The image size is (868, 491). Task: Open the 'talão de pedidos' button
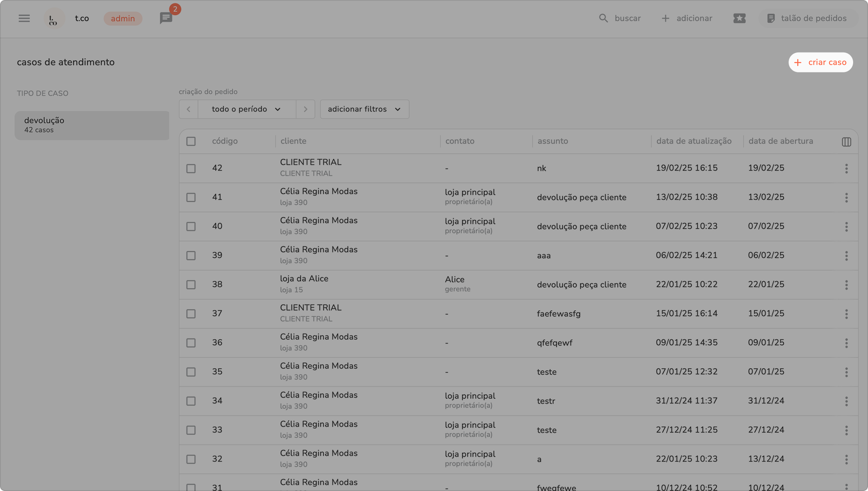pyautogui.click(x=806, y=18)
